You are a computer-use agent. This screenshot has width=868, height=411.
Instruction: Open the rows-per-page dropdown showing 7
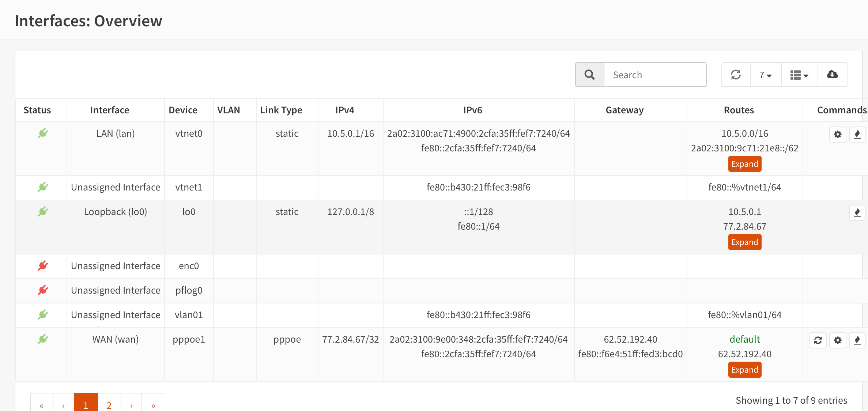pyautogui.click(x=765, y=75)
